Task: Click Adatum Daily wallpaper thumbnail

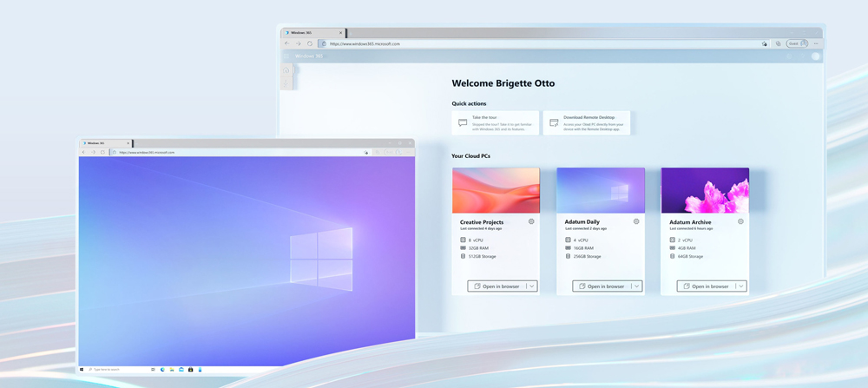Action: pos(601,190)
